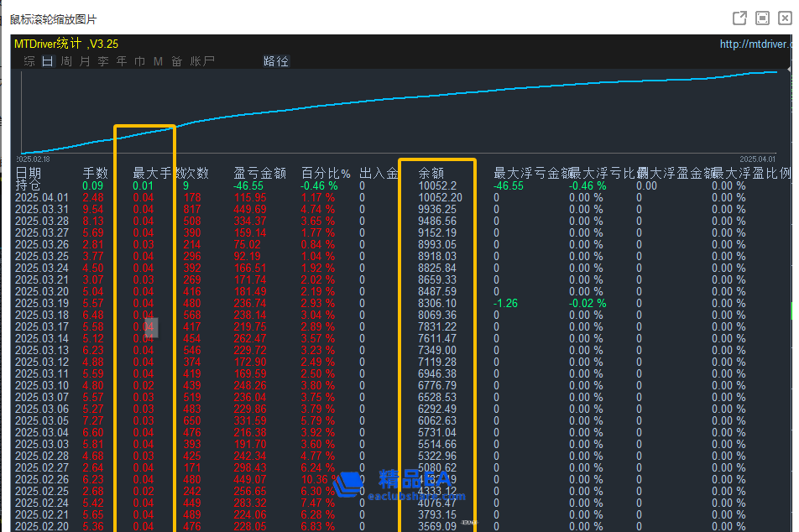Screen dimensions: 799x532
Task: Click the fit-to-window icon in title bar
Action: coord(762,18)
